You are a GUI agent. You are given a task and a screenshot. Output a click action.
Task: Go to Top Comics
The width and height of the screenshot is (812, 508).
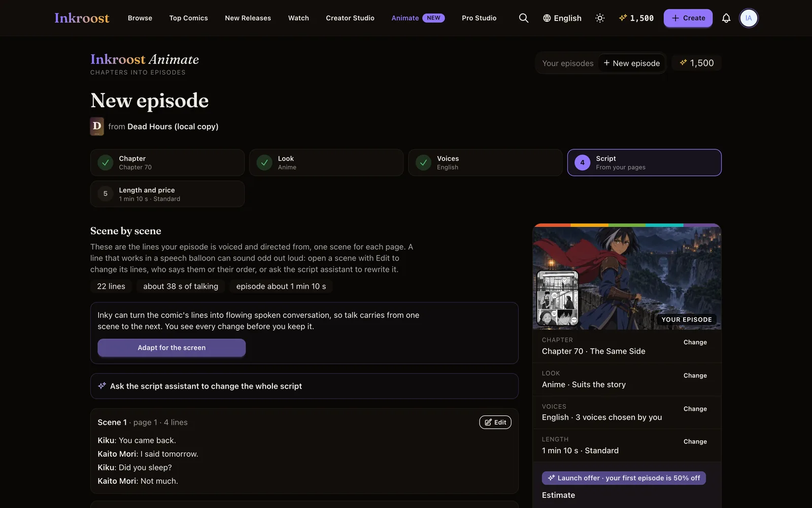188,18
